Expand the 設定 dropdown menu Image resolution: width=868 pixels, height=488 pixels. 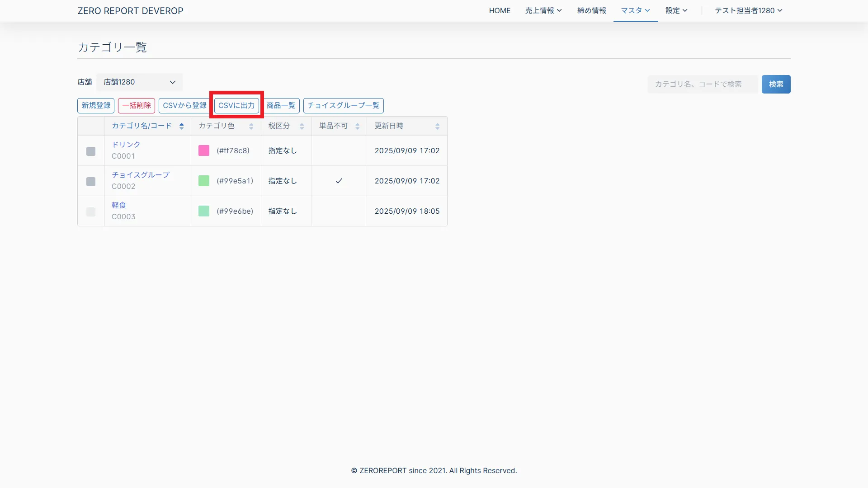tap(676, 10)
